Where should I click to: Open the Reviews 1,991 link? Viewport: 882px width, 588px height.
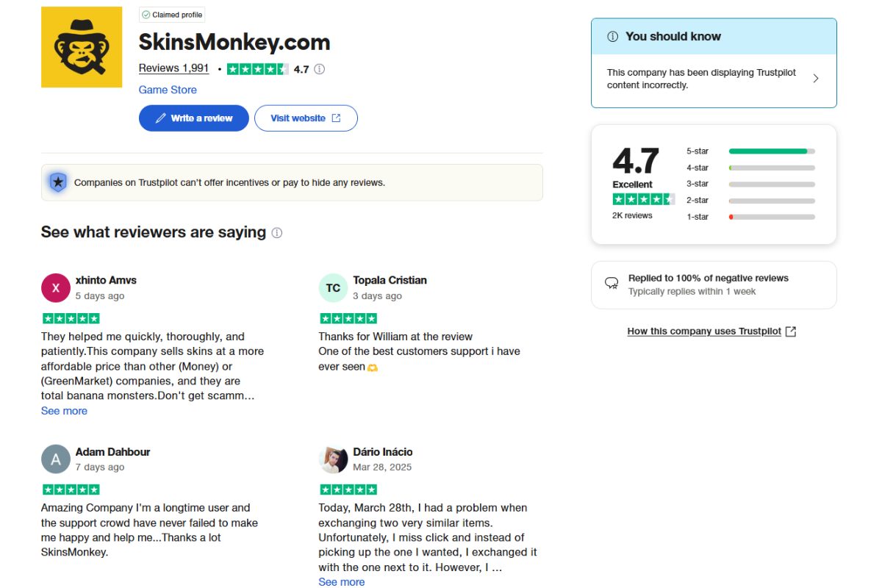[x=173, y=68]
